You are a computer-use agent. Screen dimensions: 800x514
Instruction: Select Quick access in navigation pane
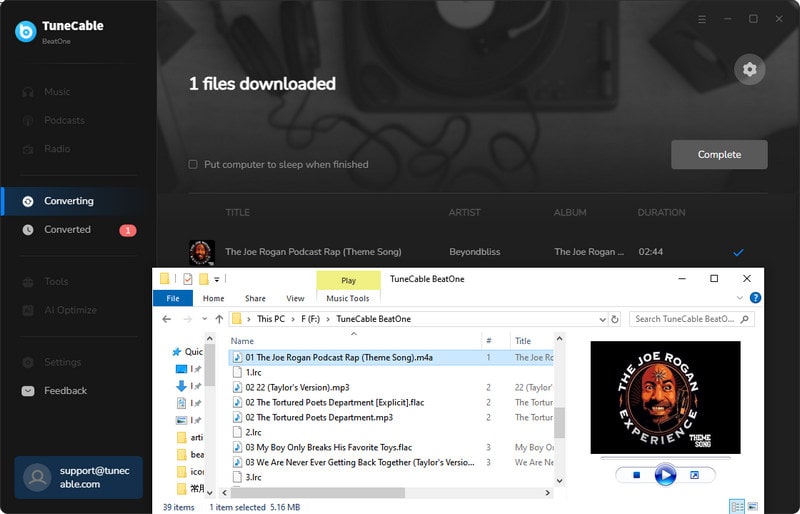[x=187, y=352]
